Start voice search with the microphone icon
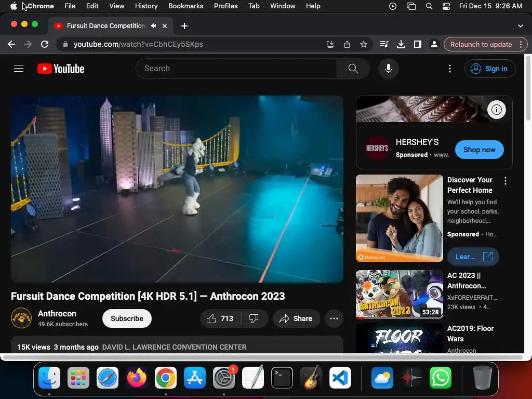Viewport: 532px width, 399px height. (x=389, y=69)
